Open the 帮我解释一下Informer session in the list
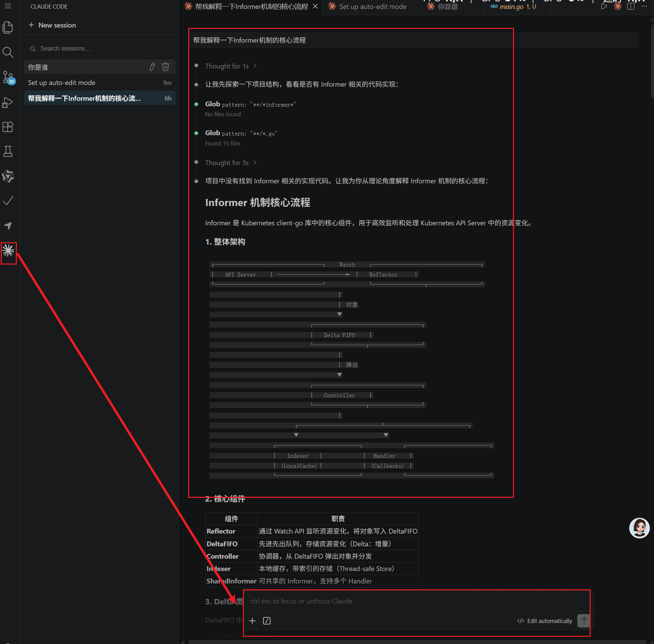This screenshot has width=654, height=644. click(x=100, y=98)
